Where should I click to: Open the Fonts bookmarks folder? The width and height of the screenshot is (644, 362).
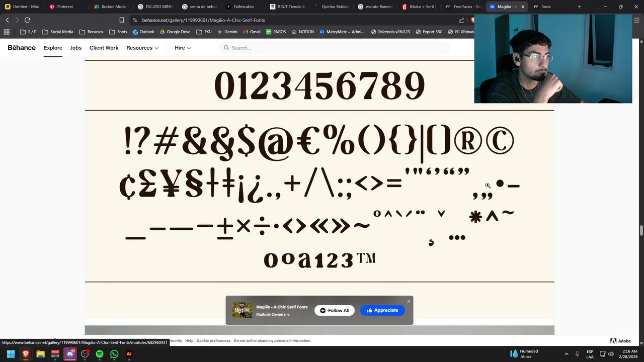coord(118,32)
